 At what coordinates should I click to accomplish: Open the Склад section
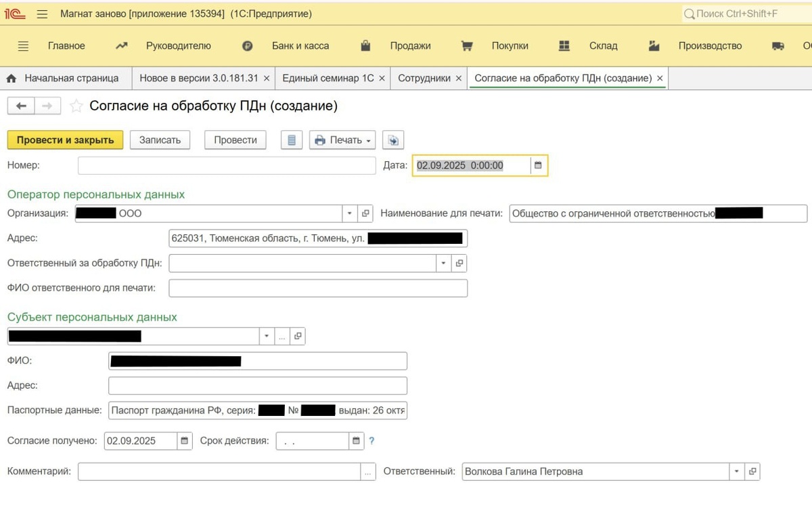[604, 46]
